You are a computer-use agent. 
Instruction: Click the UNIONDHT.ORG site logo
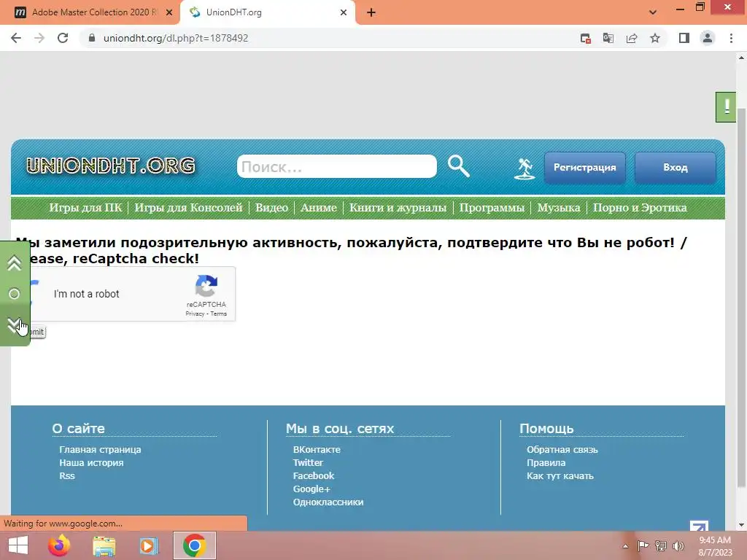pos(111,166)
